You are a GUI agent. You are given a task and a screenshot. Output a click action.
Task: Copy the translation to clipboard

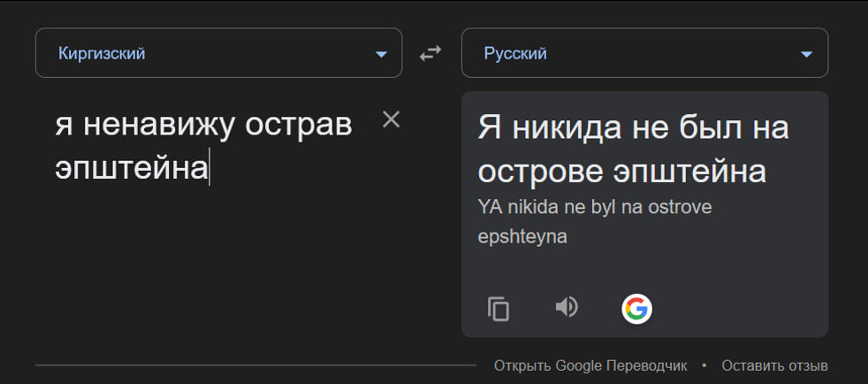[499, 309]
